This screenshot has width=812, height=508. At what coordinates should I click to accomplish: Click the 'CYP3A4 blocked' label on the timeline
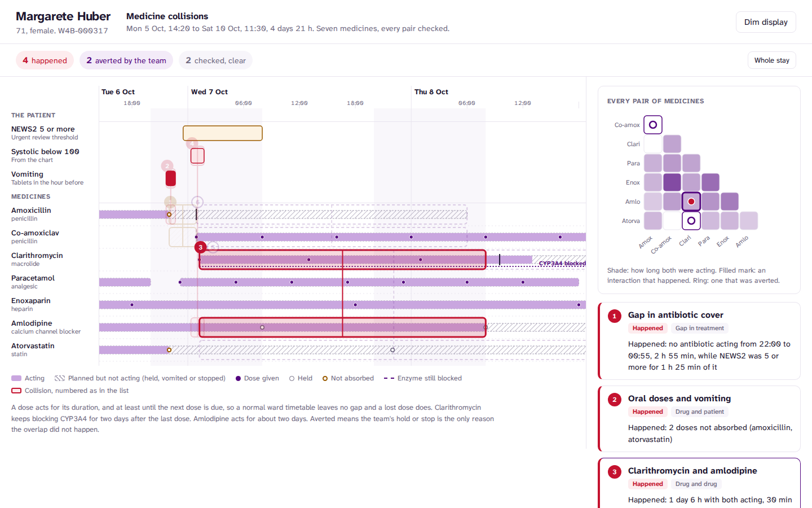point(562,264)
